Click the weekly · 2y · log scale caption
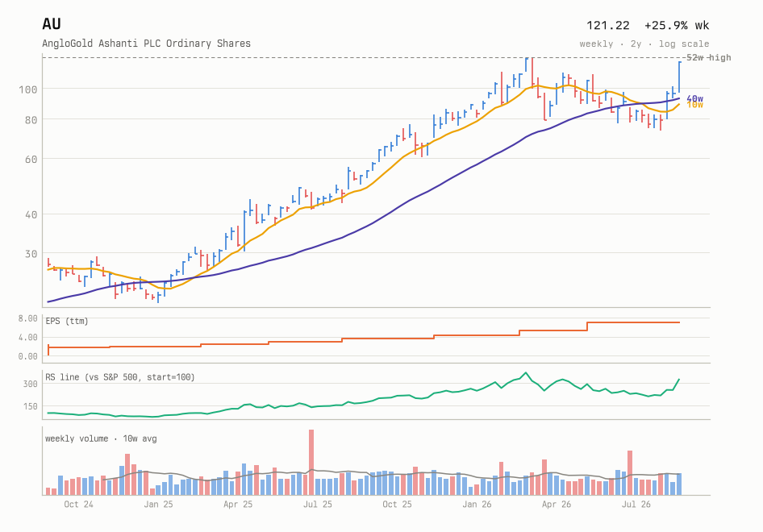This screenshot has width=763, height=532. click(644, 44)
